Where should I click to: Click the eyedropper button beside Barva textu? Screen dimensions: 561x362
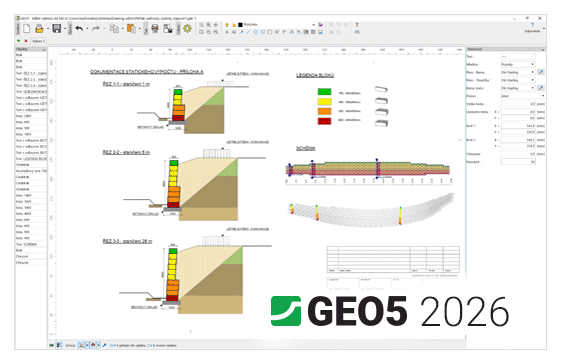point(541,88)
